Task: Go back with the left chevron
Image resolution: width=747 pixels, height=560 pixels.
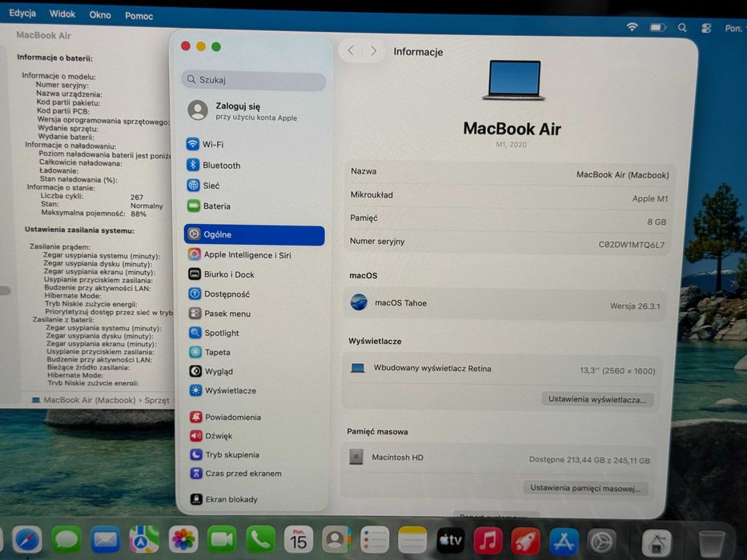Action: (x=351, y=50)
